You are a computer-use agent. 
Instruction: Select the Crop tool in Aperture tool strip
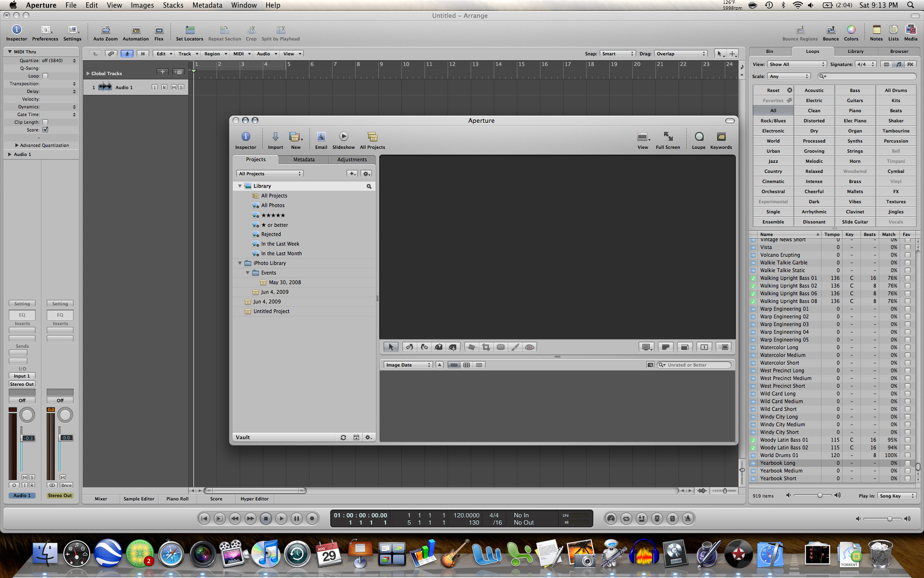(x=486, y=347)
